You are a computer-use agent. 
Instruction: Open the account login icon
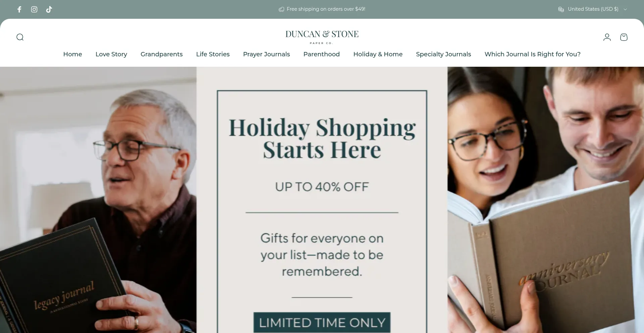pyautogui.click(x=607, y=37)
